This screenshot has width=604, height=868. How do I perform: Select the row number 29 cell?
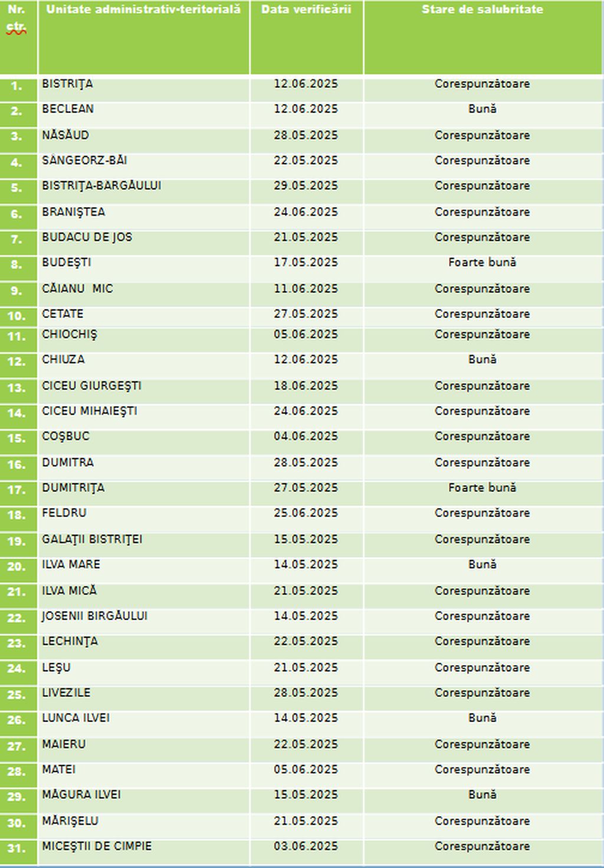pos(17,797)
